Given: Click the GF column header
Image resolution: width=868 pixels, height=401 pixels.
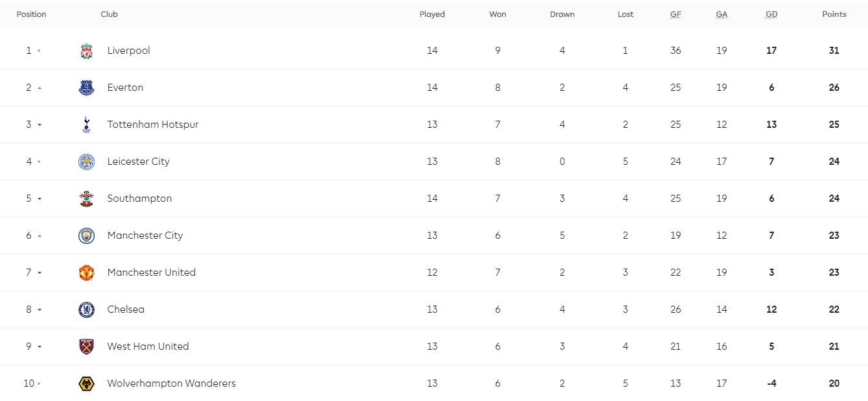Looking at the screenshot, I should pos(675,14).
